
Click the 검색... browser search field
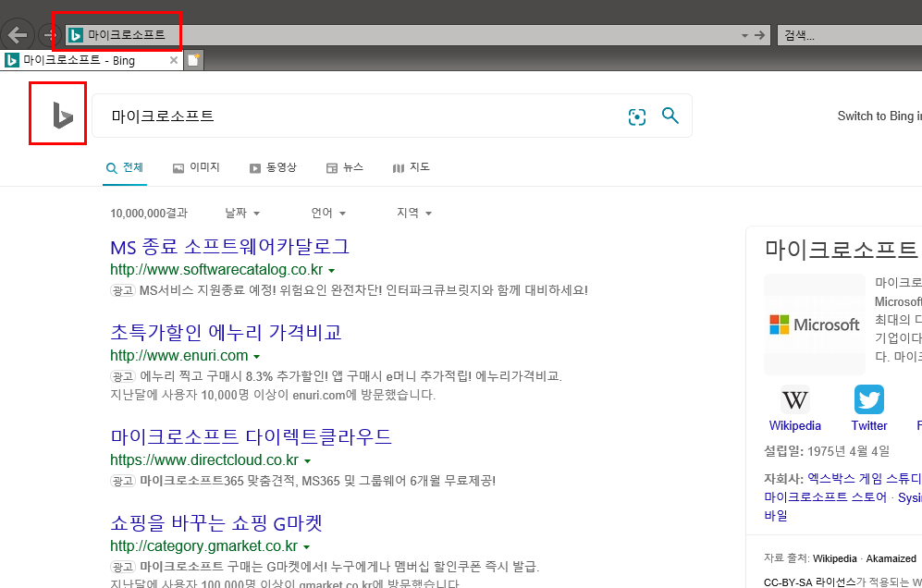coord(849,35)
